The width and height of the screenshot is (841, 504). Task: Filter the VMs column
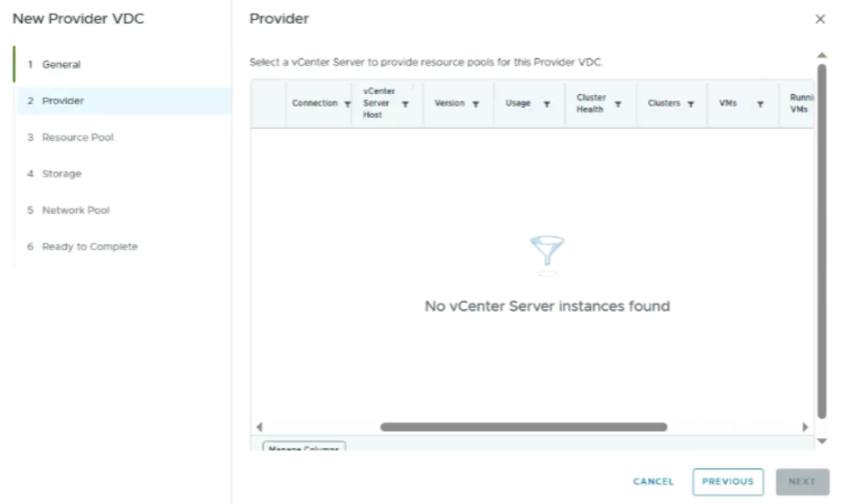coord(760,104)
